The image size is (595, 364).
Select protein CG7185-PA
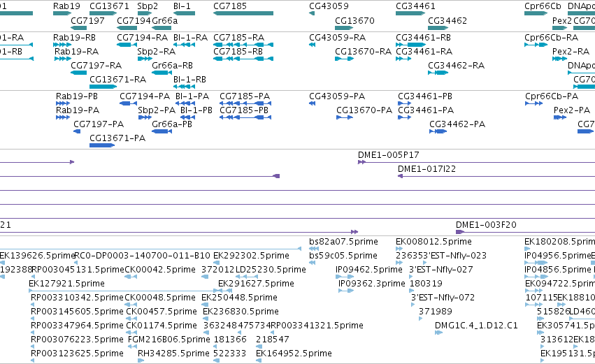(x=245, y=103)
